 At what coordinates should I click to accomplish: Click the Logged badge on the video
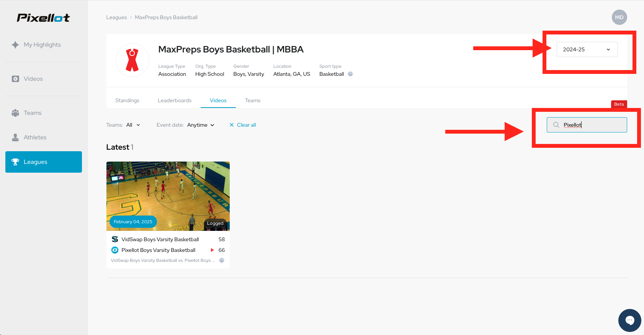(x=215, y=223)
